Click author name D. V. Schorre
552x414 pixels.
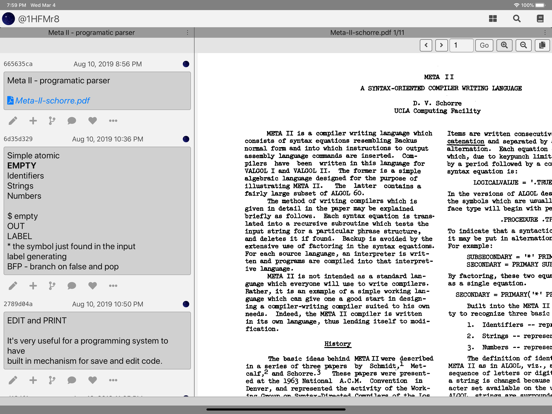pos(437,103)
